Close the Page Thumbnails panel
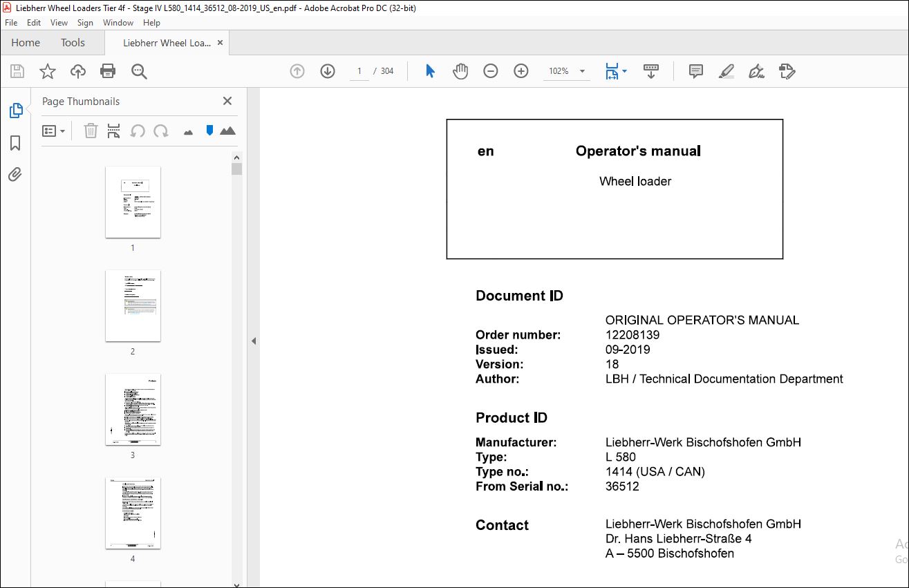This screenshot has width=909, height=588. point(227,102)
